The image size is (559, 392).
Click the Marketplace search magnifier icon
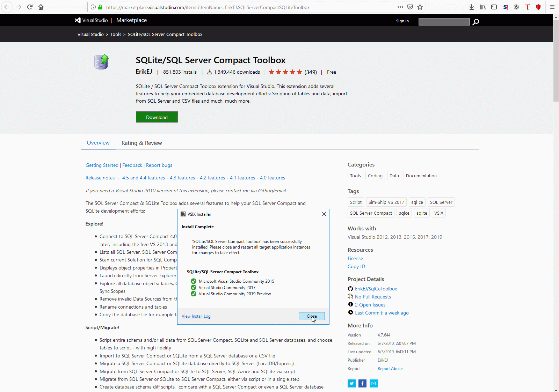(476, 22)
